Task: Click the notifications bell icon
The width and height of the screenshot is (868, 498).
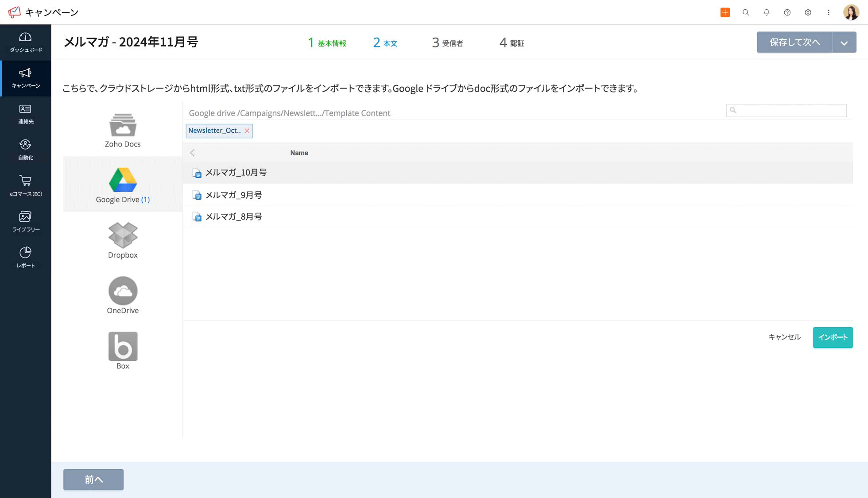Action: (766, 12)
